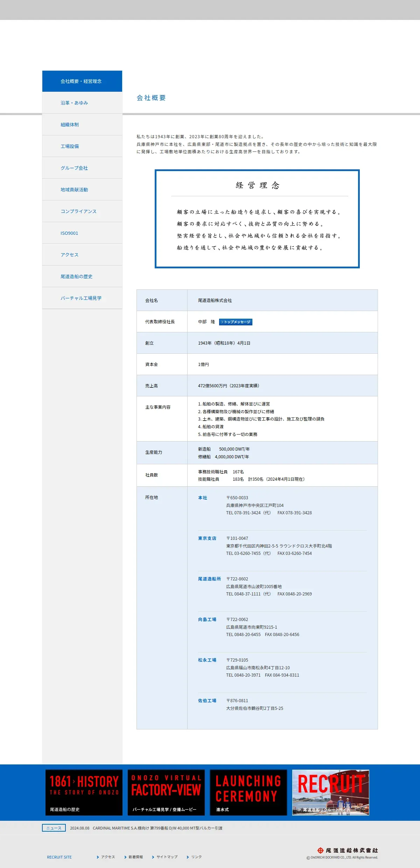Click 472億5600万円 sales value
This screenshot has width=420, height=868.
coord(229,386)
